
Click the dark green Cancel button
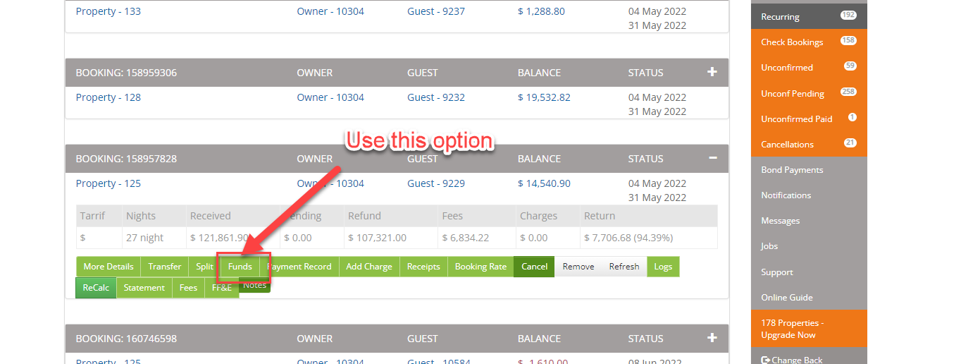coord(534,267)
